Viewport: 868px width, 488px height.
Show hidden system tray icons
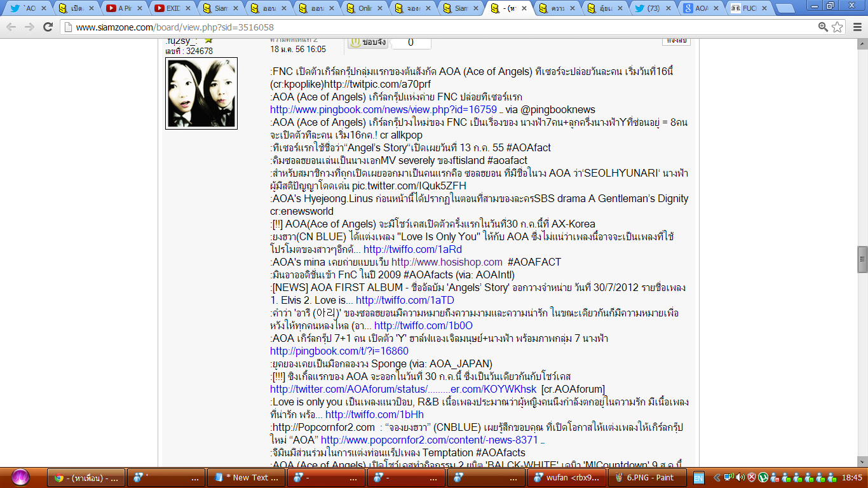tap(718, 478)
